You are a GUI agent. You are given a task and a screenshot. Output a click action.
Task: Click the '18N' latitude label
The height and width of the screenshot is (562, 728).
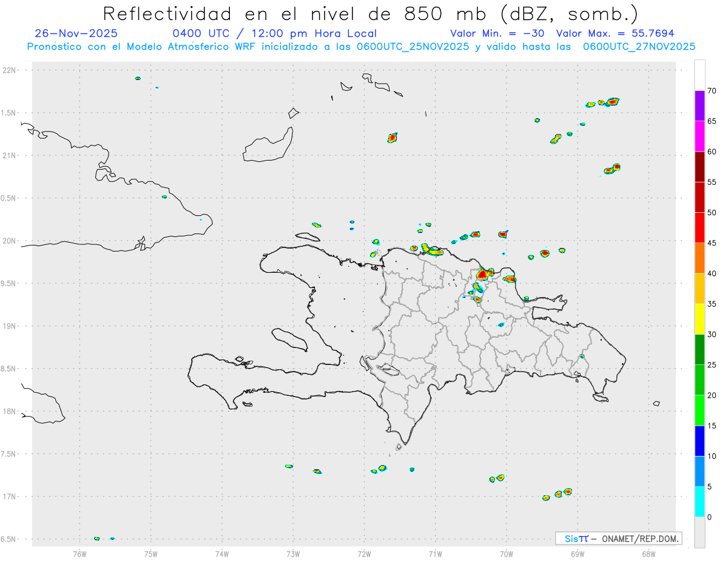(x=10, y=411)
